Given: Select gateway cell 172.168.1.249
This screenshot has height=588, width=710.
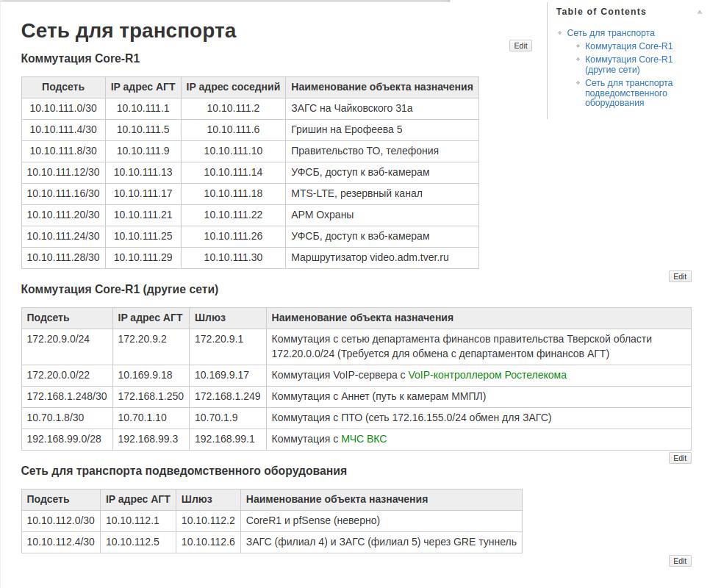Looking at the screenshot, I should click(228, 396).
